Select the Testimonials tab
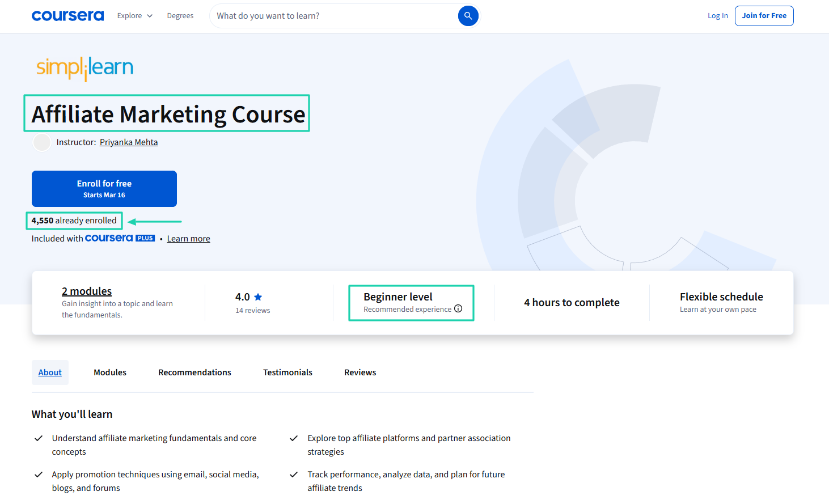 [x=287, y=372]
